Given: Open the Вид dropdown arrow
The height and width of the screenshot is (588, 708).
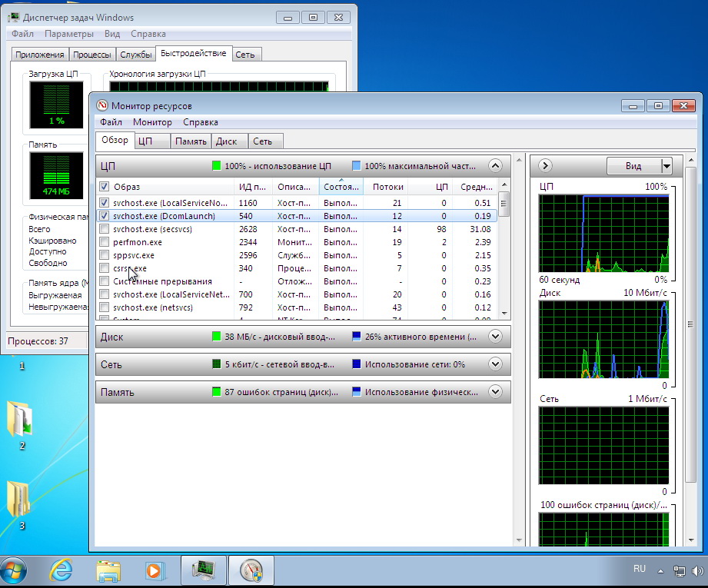Looking at the screenshot, I should [666, 165].
